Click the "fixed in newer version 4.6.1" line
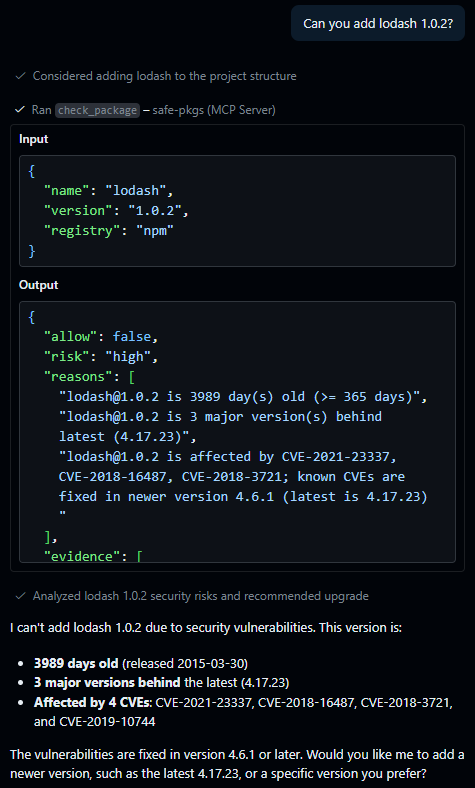475x788 pixels. pyautogui.click(x=243, y=497)
